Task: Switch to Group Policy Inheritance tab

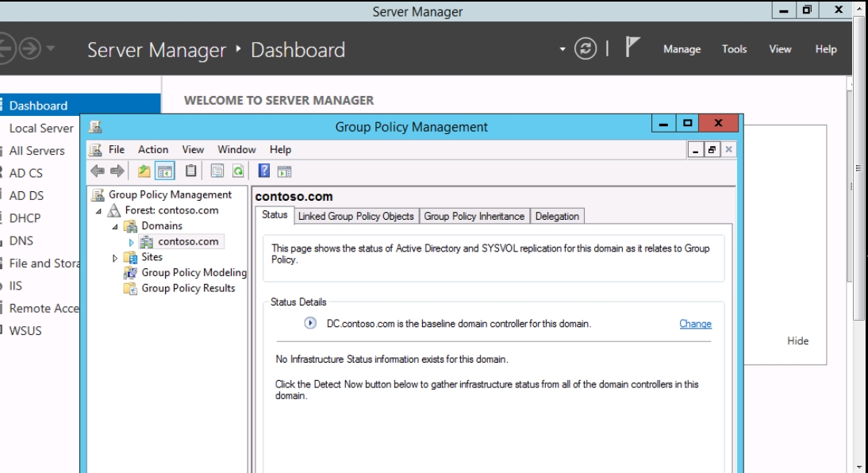Action: coord(474,216)
